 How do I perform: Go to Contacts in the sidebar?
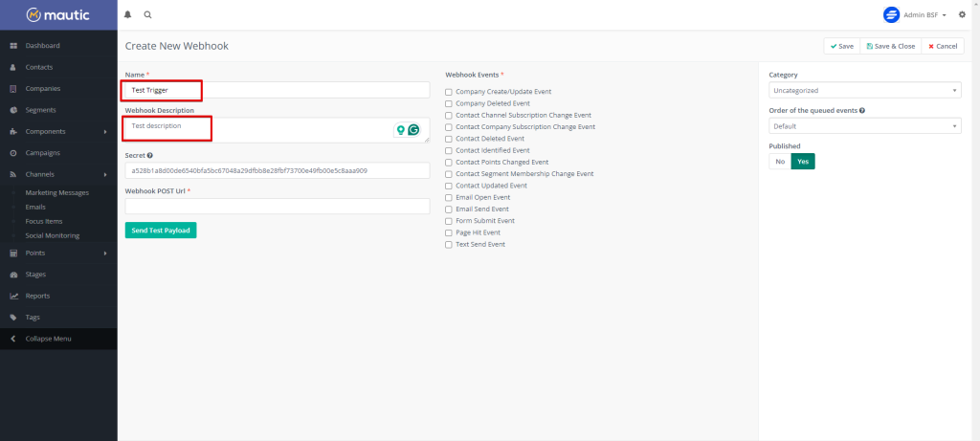39,67
